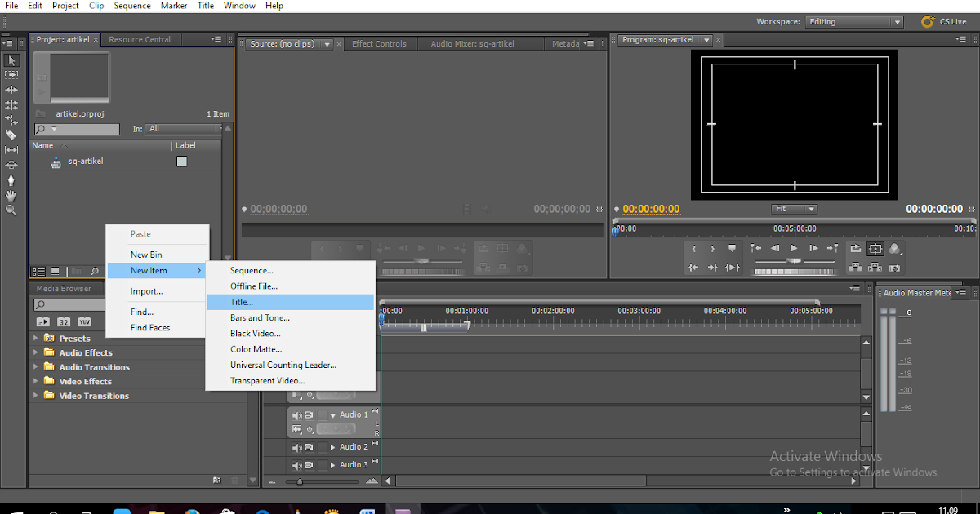980x514 pixels.
Task: Select the Razor tool
Action: [11, 135]
